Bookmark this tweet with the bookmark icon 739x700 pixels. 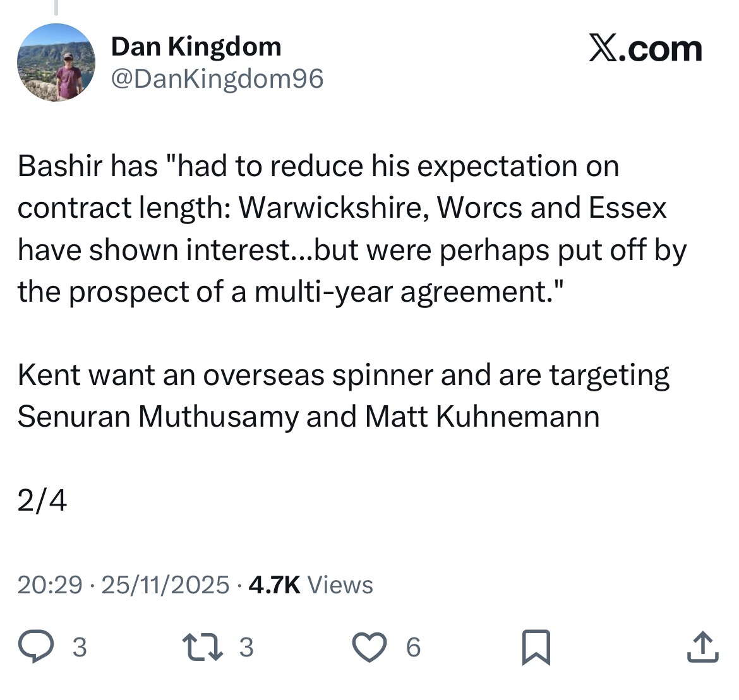tap(536, 647)
